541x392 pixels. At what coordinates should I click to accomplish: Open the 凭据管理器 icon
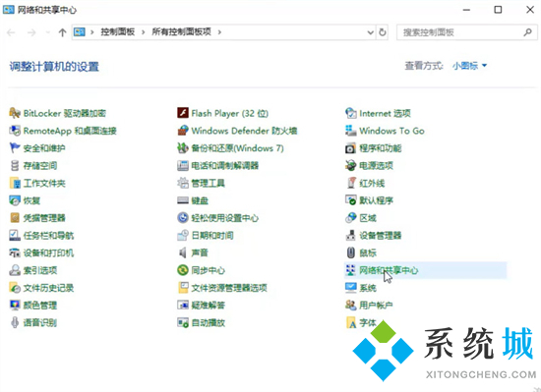[x=15, y=218]
